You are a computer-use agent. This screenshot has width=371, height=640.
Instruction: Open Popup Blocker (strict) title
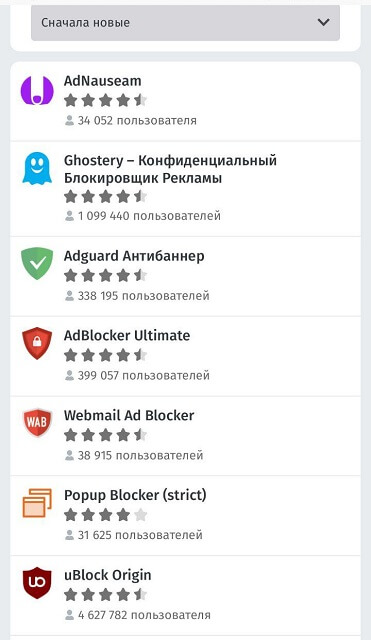135,495
